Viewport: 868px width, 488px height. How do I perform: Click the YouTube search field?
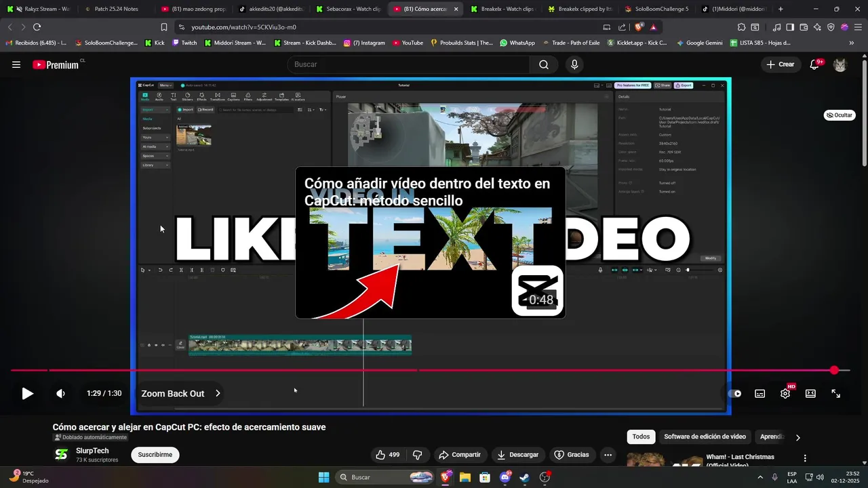pos(408,64)
